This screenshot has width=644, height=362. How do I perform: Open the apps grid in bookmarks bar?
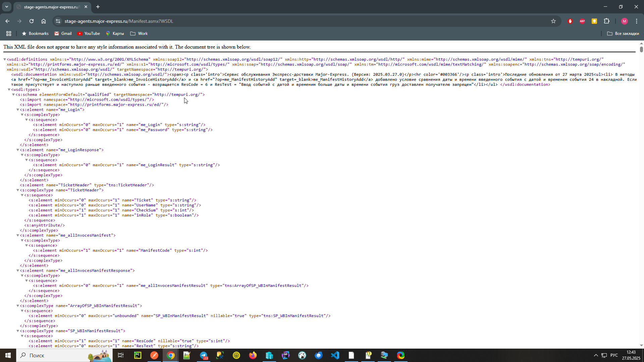pos(9,34)
